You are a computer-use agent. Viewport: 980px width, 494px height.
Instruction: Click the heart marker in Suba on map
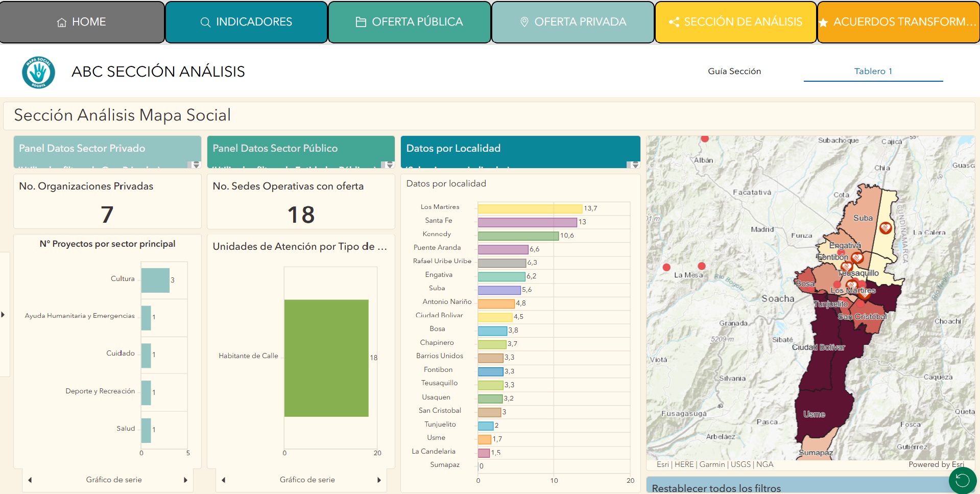point(886,228)
